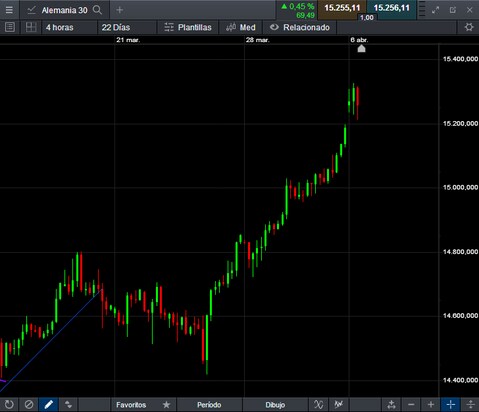Pop out the chart into new window
The height and width of the screenshot is (412, 479).
(453, 10)
